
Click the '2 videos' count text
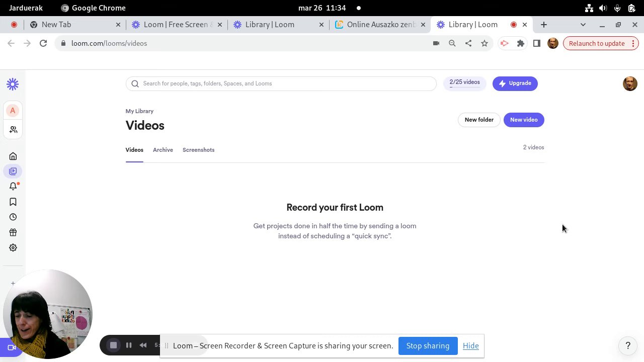[x=533, y=147]
